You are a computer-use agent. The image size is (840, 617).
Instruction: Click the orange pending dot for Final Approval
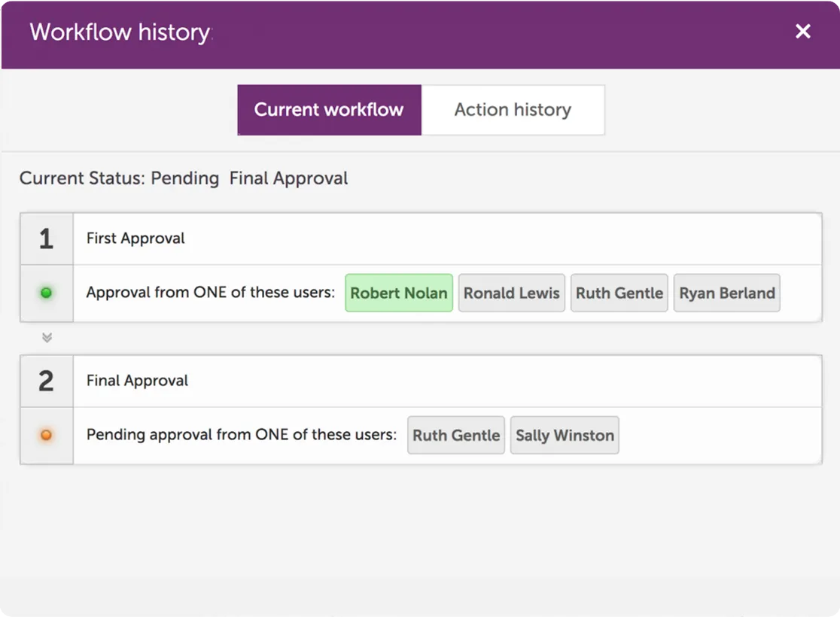pos(46,435)
